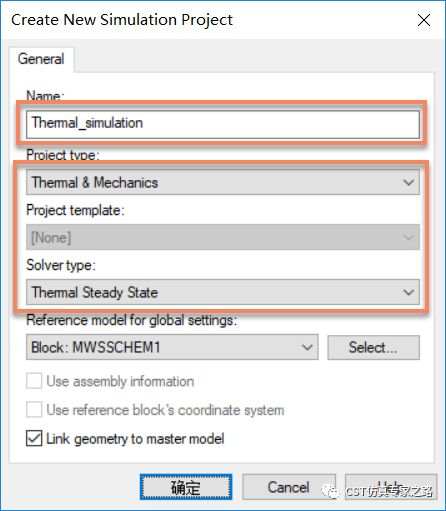The image size is (446, 511).
Task: Uncheck Link geometry to master model
Action: [x=34, y=438]
